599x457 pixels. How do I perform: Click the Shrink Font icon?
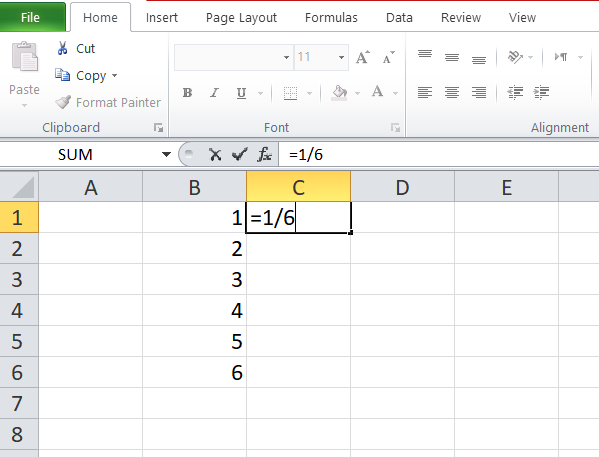click(389, 58)
